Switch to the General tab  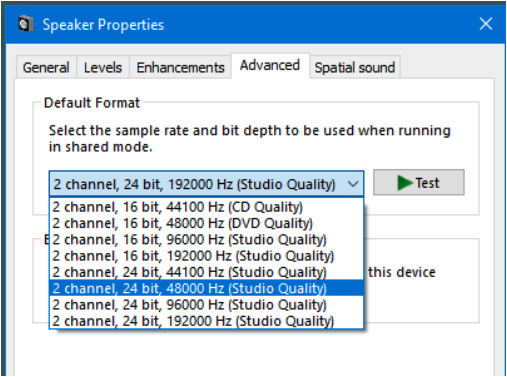click(x=46, y=67)
